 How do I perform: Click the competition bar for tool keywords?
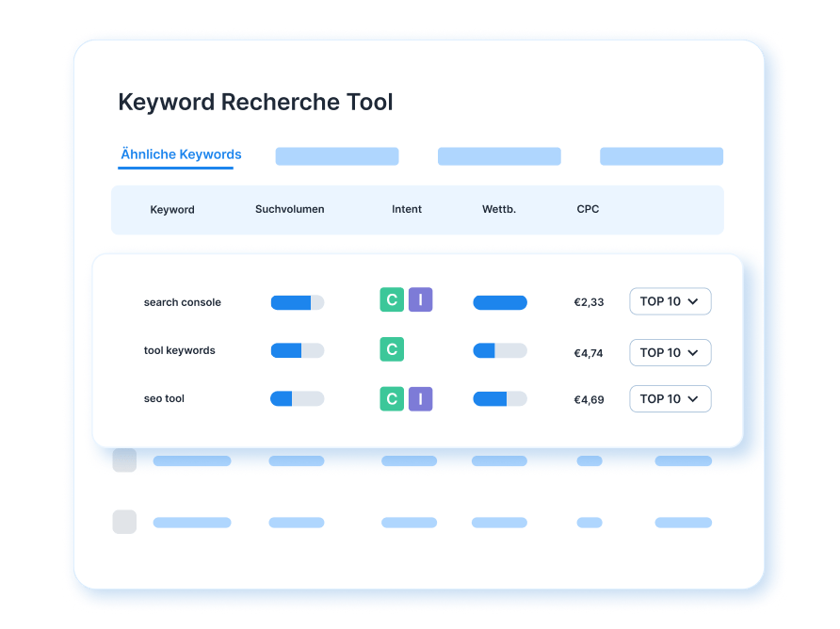500,350
